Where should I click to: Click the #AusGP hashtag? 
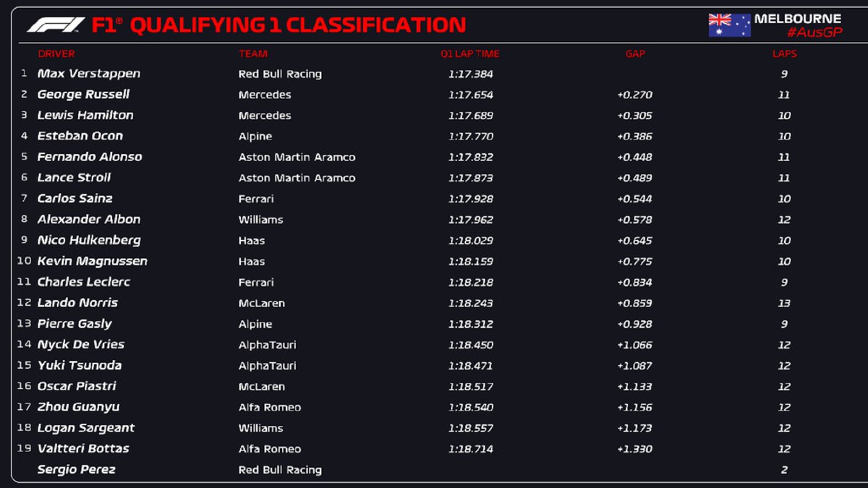(x=814, y=33)
